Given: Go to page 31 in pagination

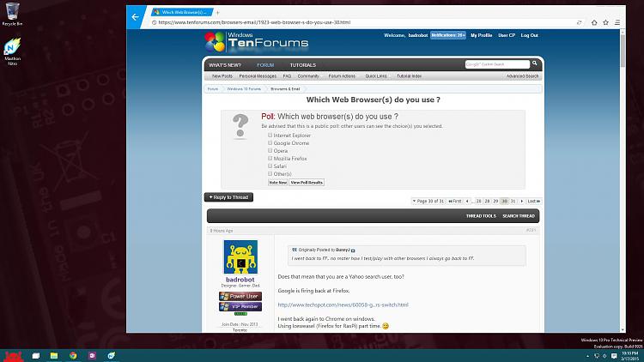Looking at the screenshot, I should click(513, 201).
